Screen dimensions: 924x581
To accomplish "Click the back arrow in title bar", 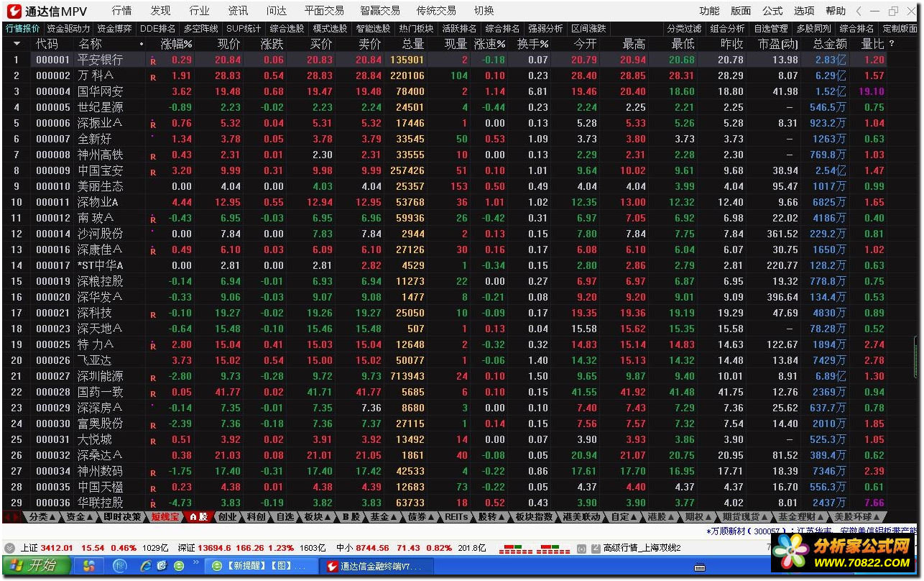I will (x=859, y=11).
